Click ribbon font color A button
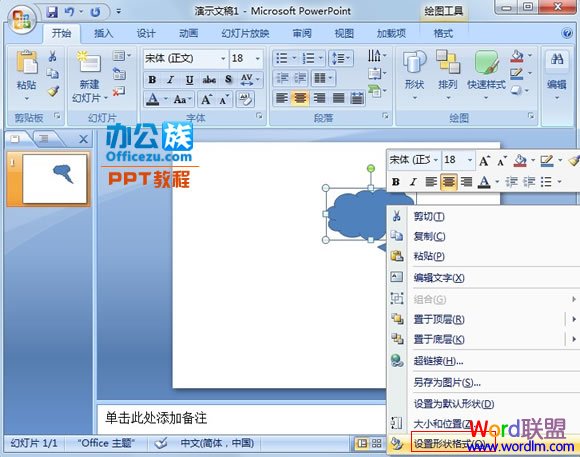 (x=152, y=99)
